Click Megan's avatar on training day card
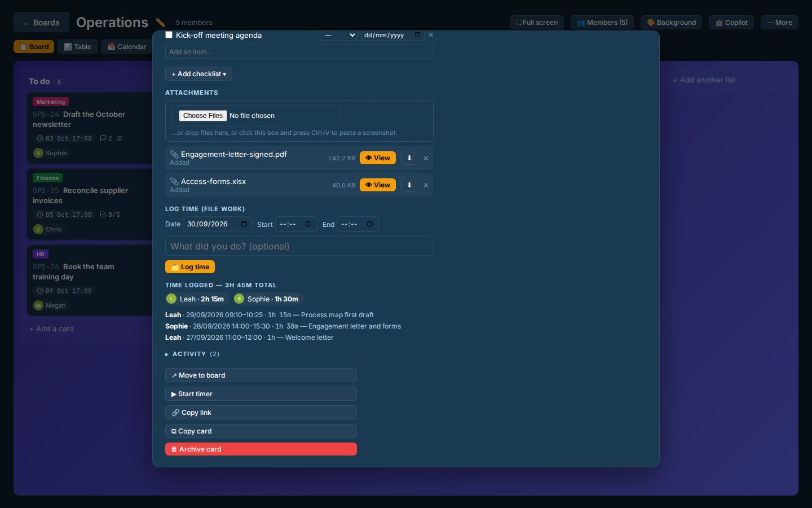The image size is (812, 508). point(38,305)
